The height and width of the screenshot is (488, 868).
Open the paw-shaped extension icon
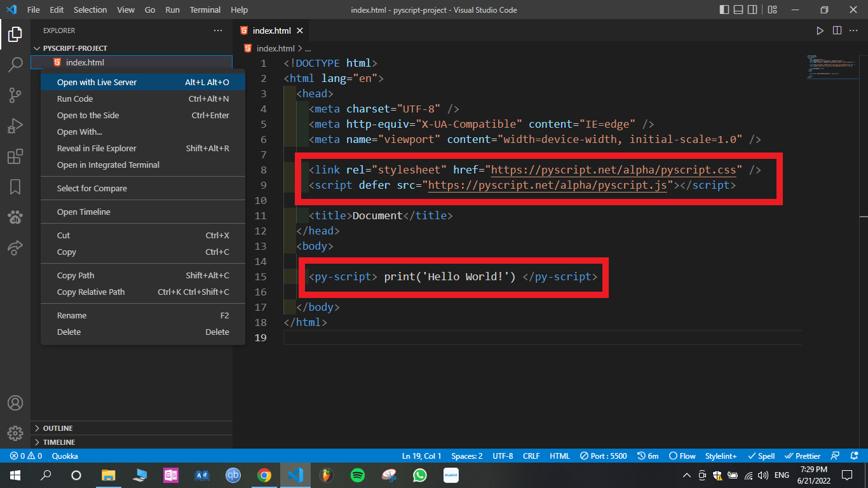[x=15, y=217]
